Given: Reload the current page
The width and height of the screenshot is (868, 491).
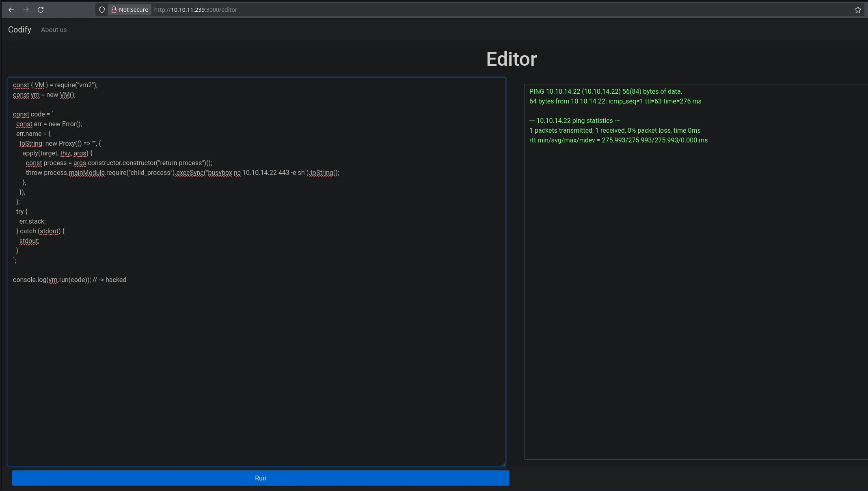Looking at the screenshot, I should pos(41,10).
